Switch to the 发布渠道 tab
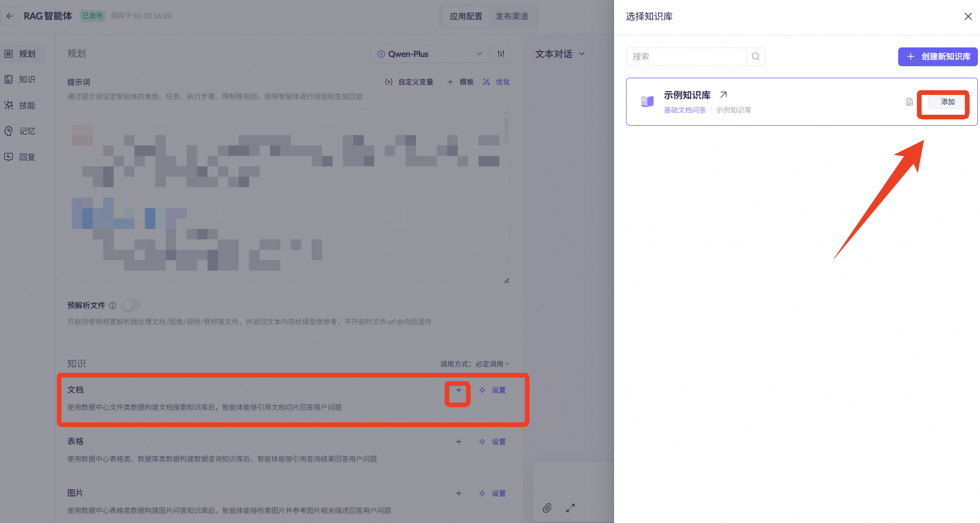Screen dimensions: 980x523 click(x=512, y=16)
